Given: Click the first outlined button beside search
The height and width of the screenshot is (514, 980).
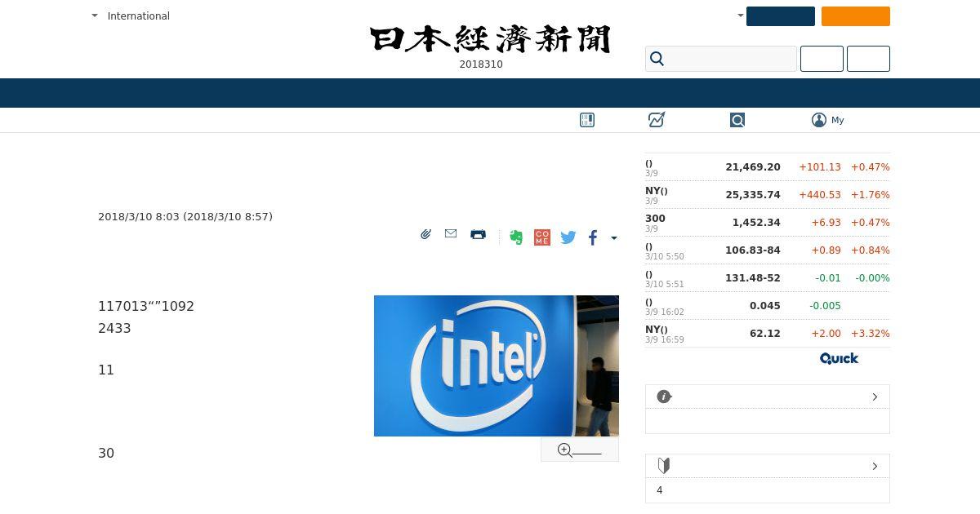Looking at the screenshot, I should 822,59.
